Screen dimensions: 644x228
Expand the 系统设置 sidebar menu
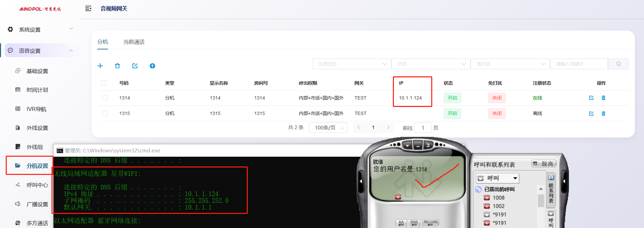[x=40, y=30]
